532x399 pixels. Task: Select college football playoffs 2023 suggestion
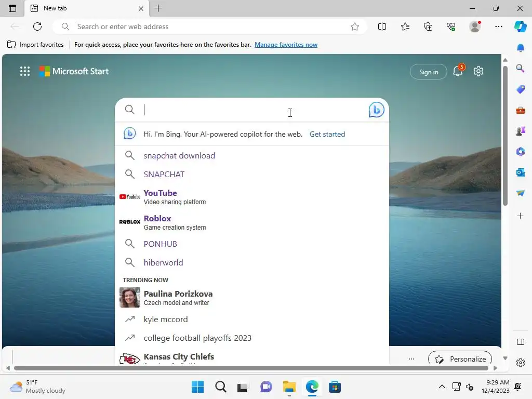pos(252,338)
